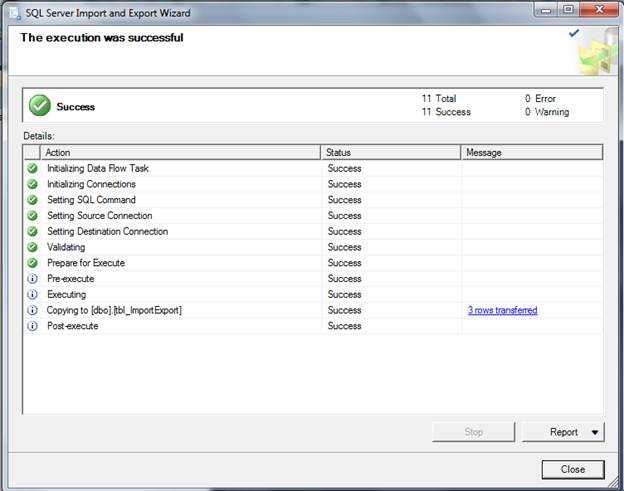624x491 pixels.
Task: Click the Success status of the Executing row
Action: click(x=345, y=294)
